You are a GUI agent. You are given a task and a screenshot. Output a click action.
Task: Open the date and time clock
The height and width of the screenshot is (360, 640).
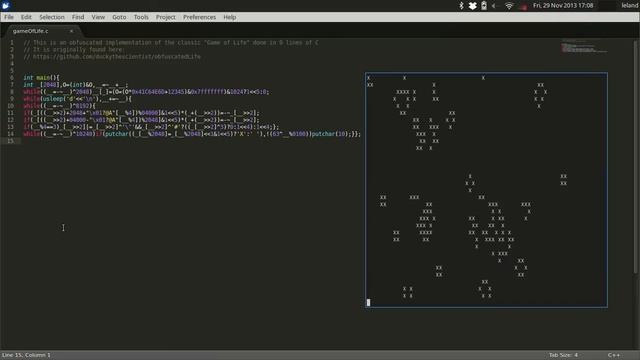click(x=563, y=6)
